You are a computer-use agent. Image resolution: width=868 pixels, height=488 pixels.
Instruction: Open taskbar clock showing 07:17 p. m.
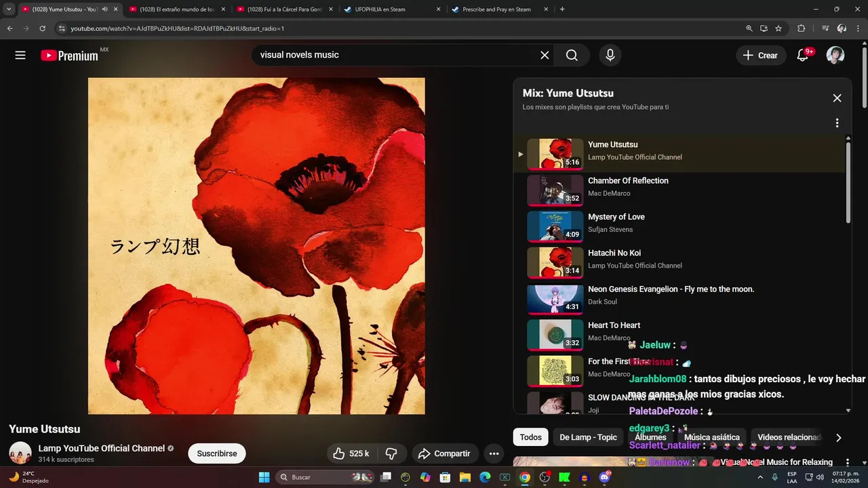844,477
